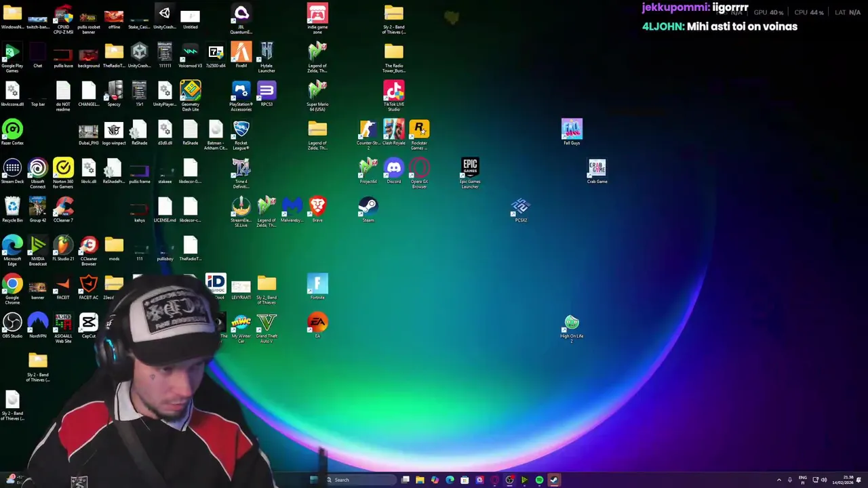Open Epic Games Launcher shortcut
The image size is (868, 488).
coord(470,173)
